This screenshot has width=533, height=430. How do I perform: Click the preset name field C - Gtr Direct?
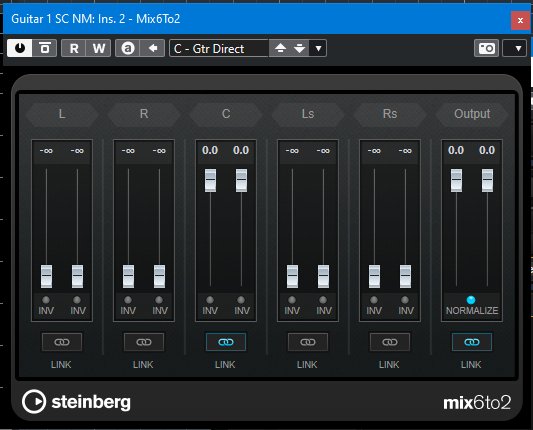219,48
